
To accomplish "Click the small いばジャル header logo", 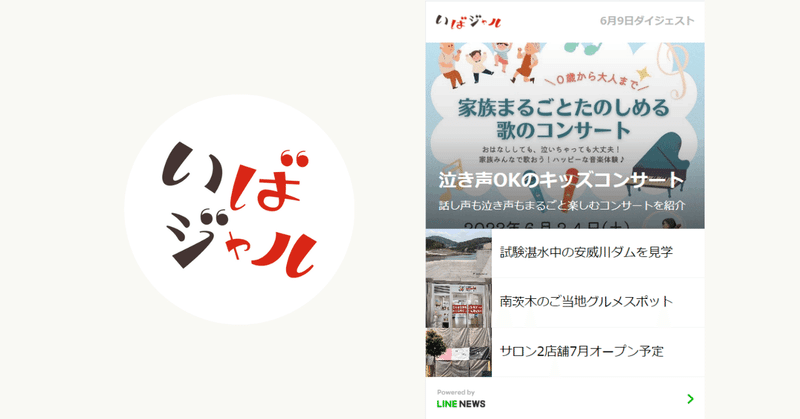I will coord(468,21).
